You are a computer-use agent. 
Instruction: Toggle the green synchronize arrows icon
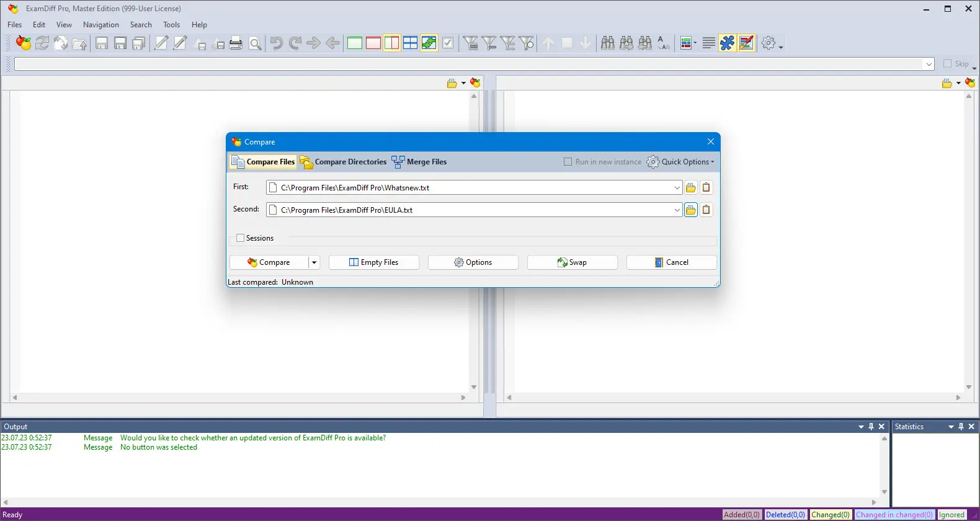429,43
